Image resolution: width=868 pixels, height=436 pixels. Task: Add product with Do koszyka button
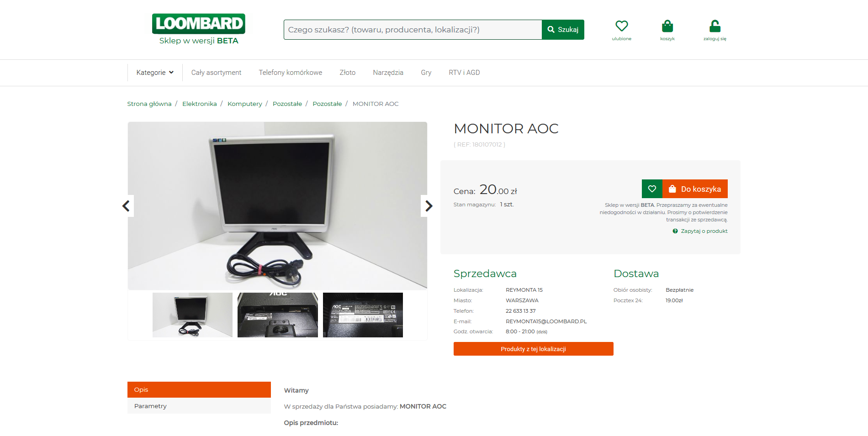pos(695,189)
